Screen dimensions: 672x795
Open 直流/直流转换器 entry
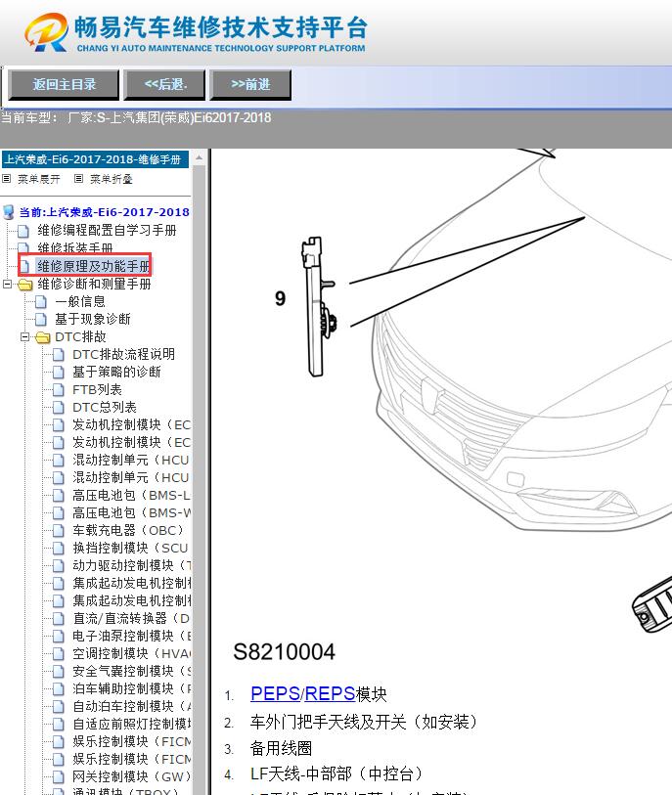tap(131, 618)
